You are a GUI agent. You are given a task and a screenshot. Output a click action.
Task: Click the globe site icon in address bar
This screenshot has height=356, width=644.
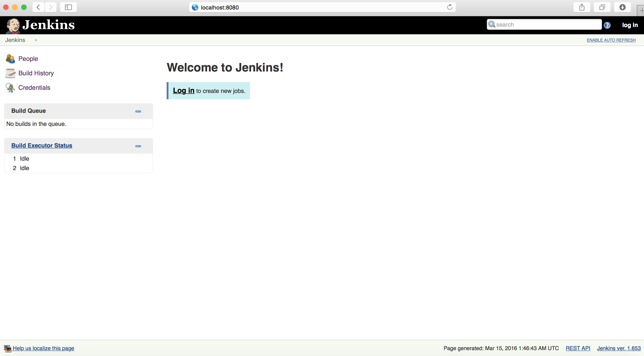(x=195, y=7)
